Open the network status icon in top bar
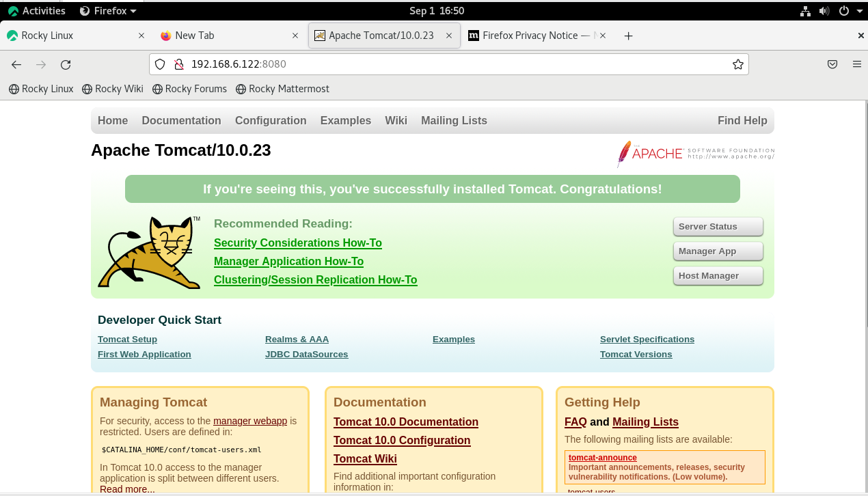The image size is (868, 496). (805, 11)
